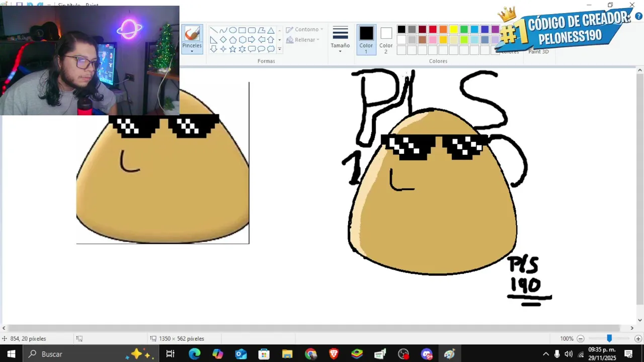The height and width of the screenshot is (362, 644).
Task: Pick the oval callout shape
Action: [x=261, y=49]
